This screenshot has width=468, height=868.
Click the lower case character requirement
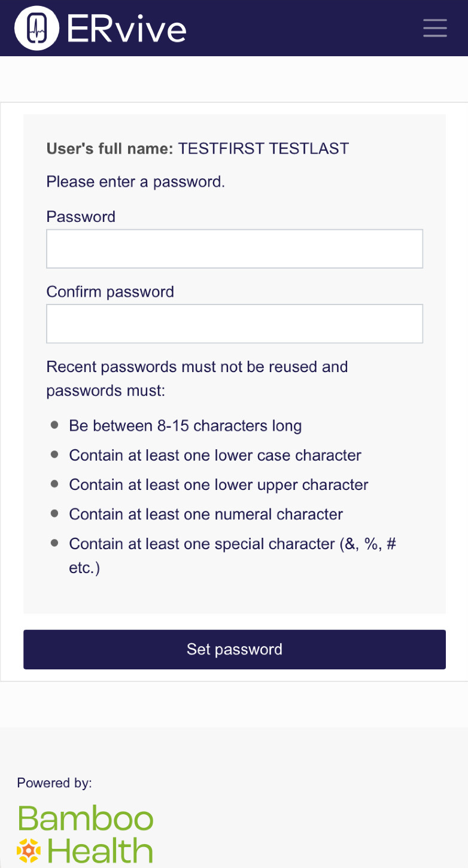click(x=215, y=455)
